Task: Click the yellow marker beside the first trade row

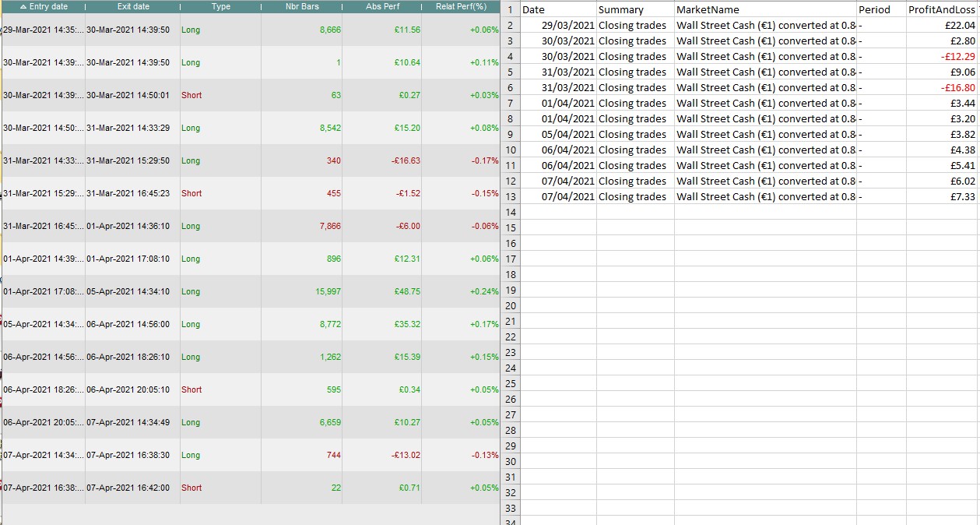Action: pyautogui.click(x=2, y=26)
